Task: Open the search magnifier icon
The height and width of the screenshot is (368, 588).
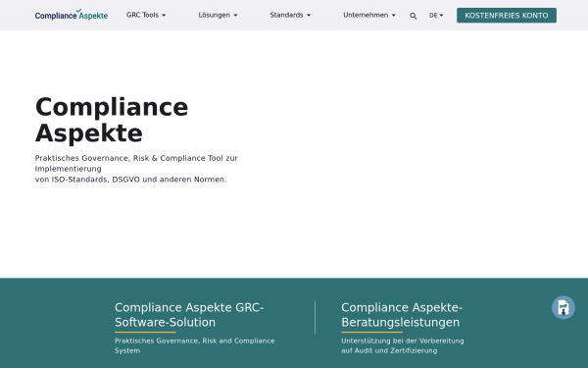Action: pyautogui.click(x=414, y=16)
